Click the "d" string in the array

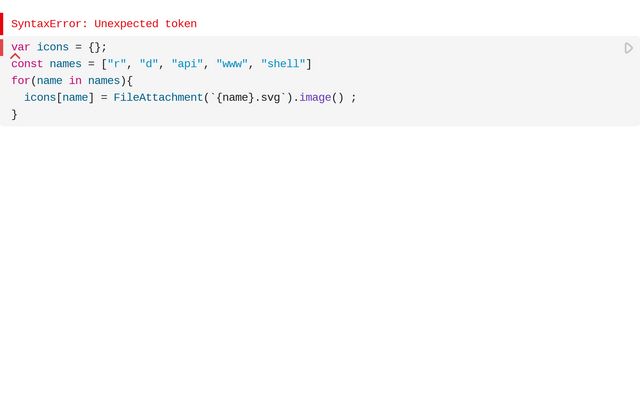pyautogui.click(x=149, y=64)
